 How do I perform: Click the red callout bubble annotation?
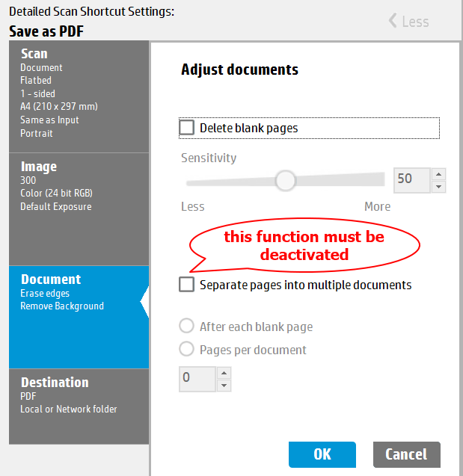(304, 246)
